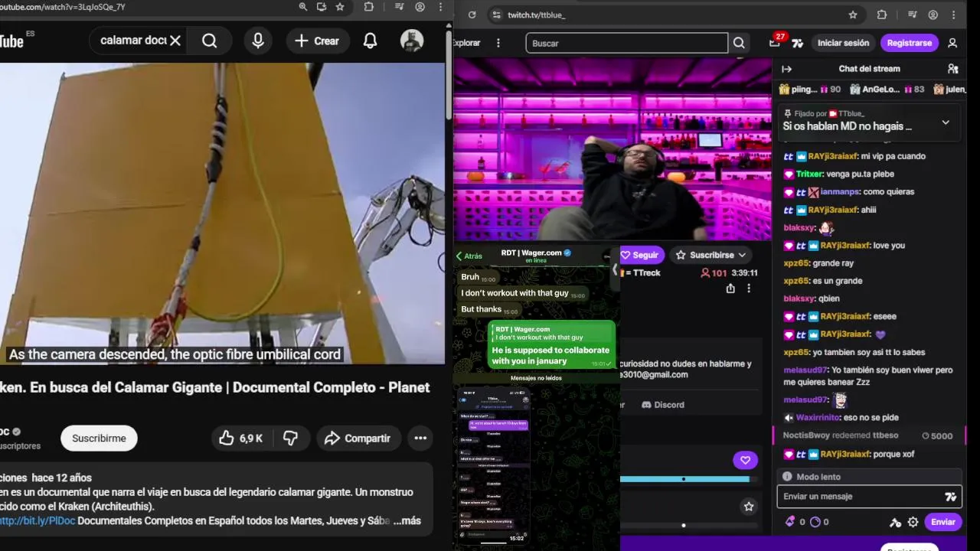Viewport: 980px width, 551px height.
Task: Open bits picker inside chat input
Action: point(950,497)
